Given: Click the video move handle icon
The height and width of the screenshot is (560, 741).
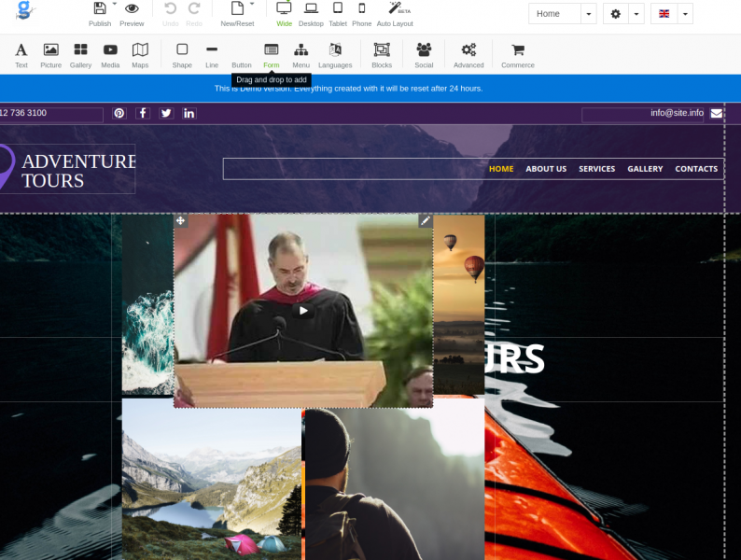Looking at the screenshot, I should point(180,220).
